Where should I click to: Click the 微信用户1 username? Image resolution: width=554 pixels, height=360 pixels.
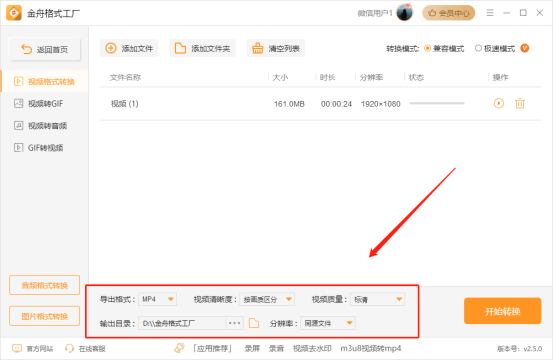pyautogui.click(x=375, y=13)
